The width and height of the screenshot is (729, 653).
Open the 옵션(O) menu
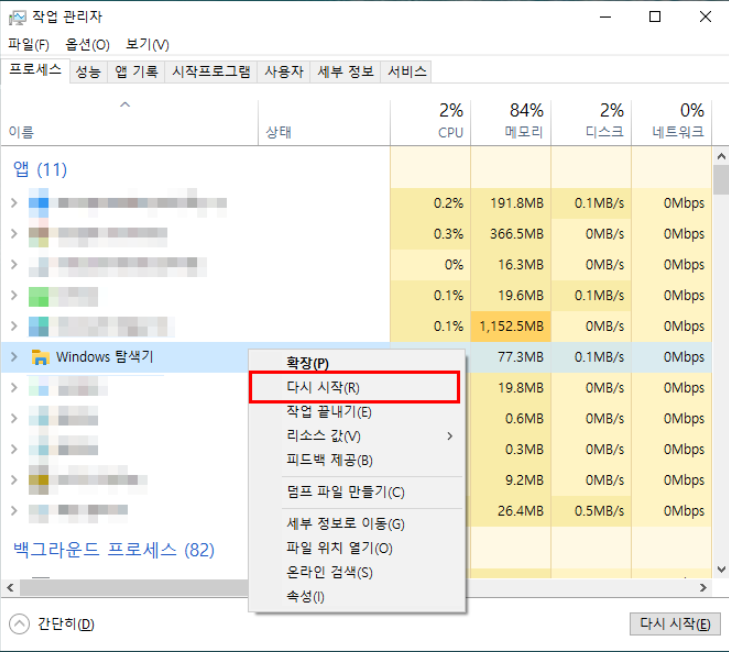(x=87, y=45)
